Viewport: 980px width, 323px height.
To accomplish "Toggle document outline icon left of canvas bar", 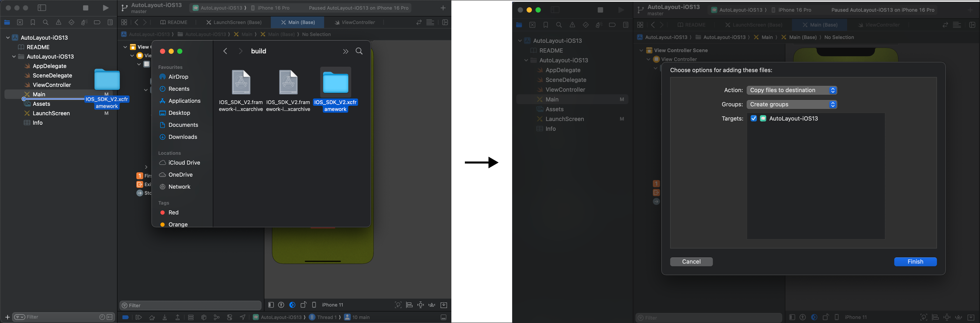I will (x=271, y=305).
